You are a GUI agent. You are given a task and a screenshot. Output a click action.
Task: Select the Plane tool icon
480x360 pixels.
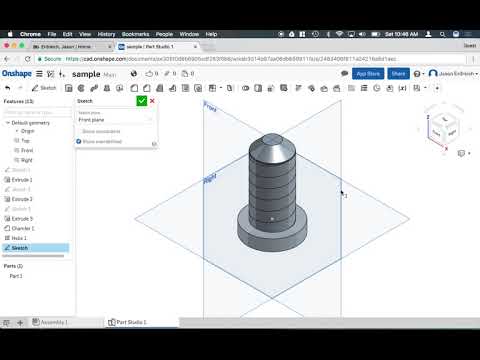(x=351, y=88)
